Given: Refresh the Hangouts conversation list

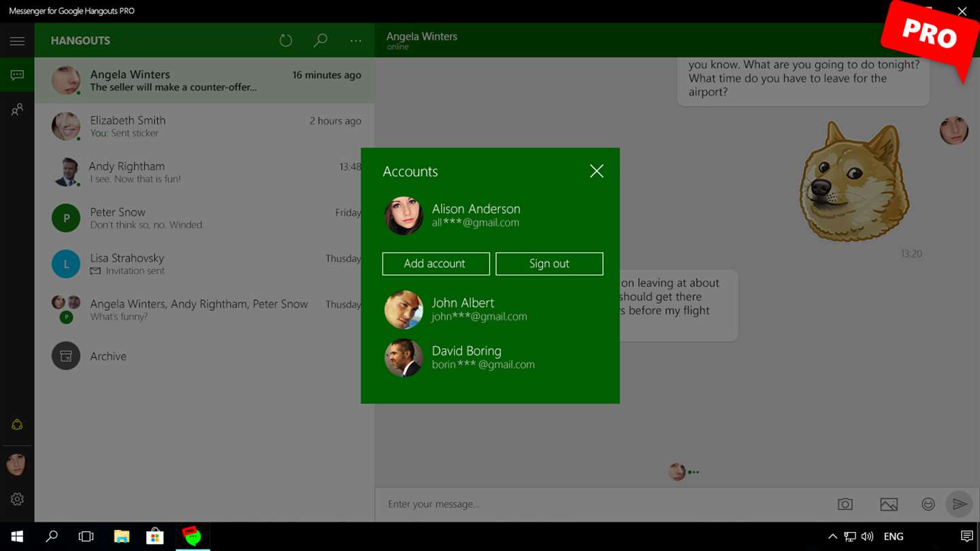Looking at the screenshot, I should (286, 41).
